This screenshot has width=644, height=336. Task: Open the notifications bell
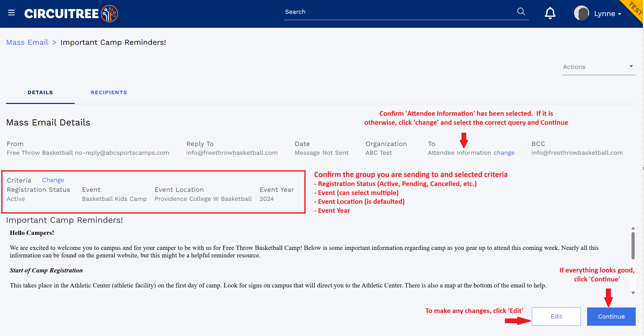click(550, 13)
